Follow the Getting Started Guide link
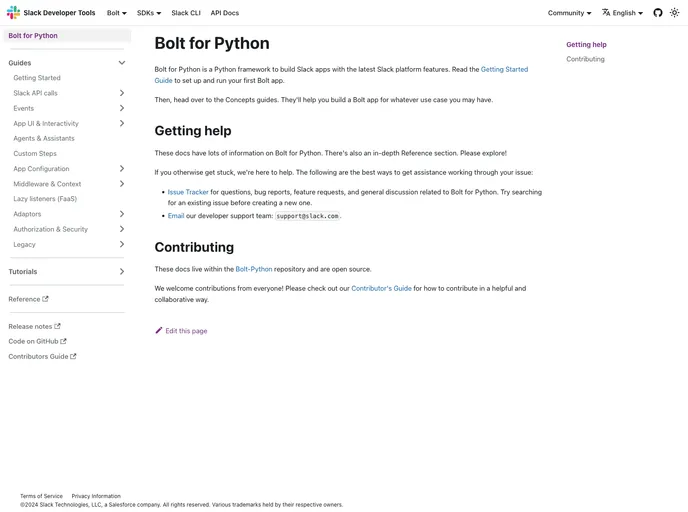This screenshot has height=512, width=688. (504, 69)
